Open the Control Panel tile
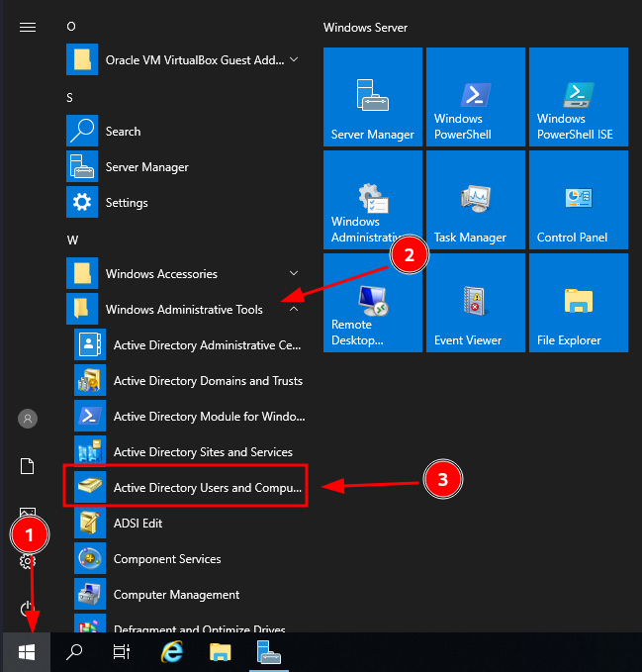 tap(579, 200)
